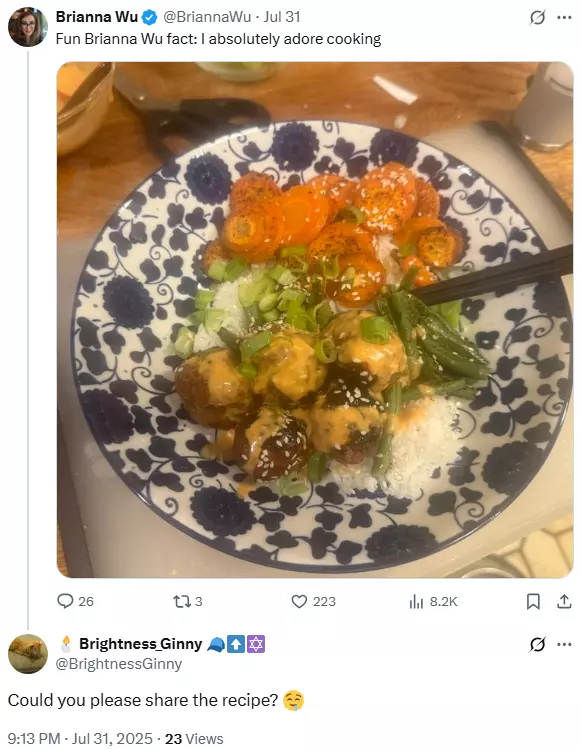581x750 pixels.
Task: View analytics via the 8.2K bar chart icon
Action: [x=416, y=602]
